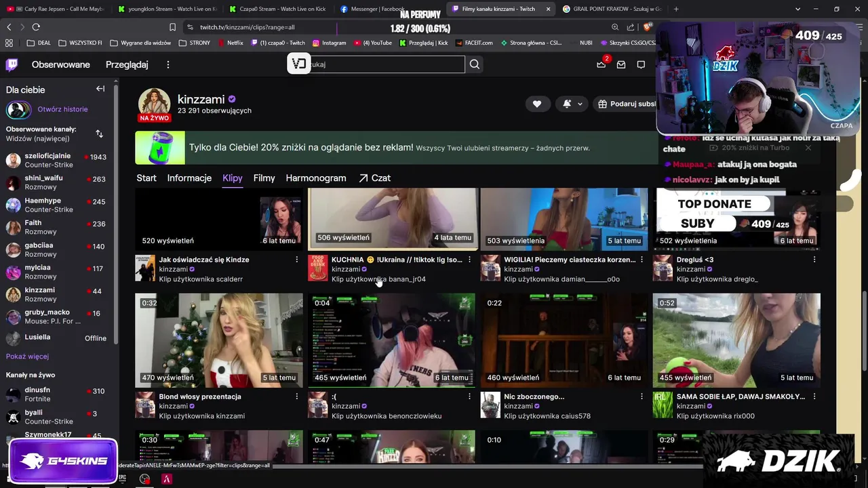Launch Epic Games from the taskbar
Screen dimensions: 868x488
123,478
